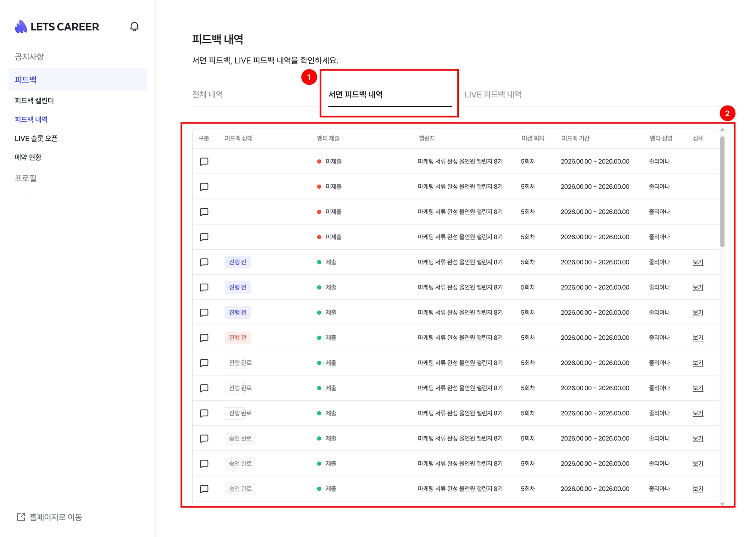Switch to the 전체 내역 tab

pyautogui.click(x=207, y=94)
